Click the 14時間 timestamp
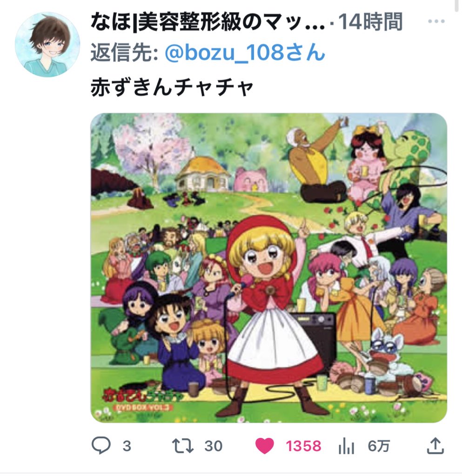Viewport: 462px width, 476px height. (x=370, y=22)
